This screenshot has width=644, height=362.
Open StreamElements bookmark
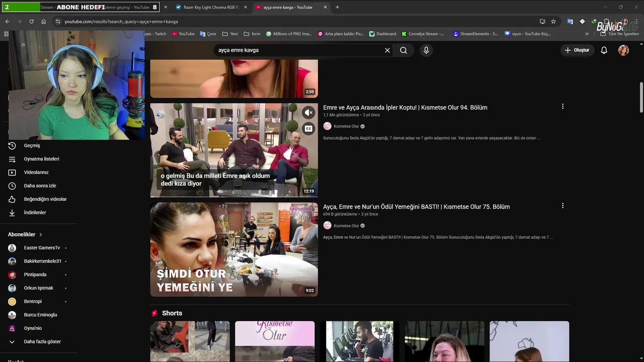[475, 34]
